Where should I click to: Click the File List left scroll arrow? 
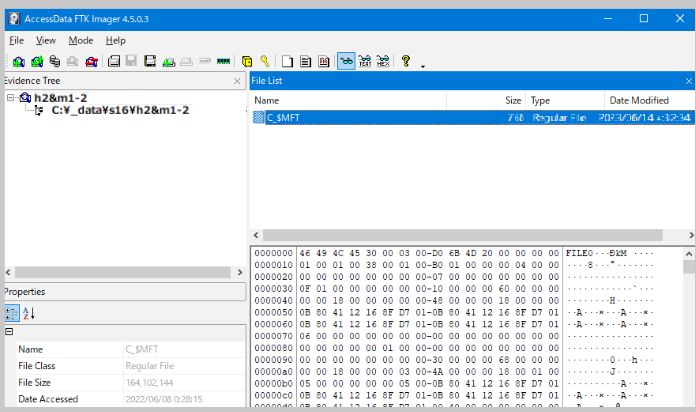click(256, 235)
